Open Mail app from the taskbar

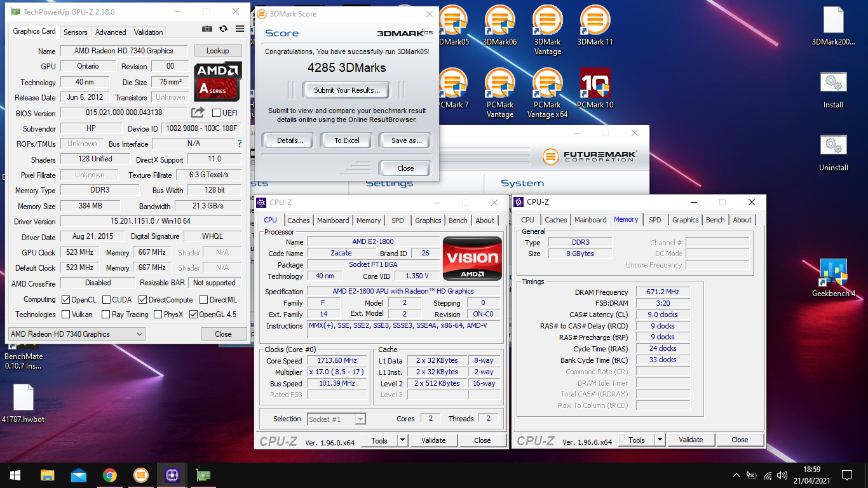pyautogui.click(x=79, y=475)
